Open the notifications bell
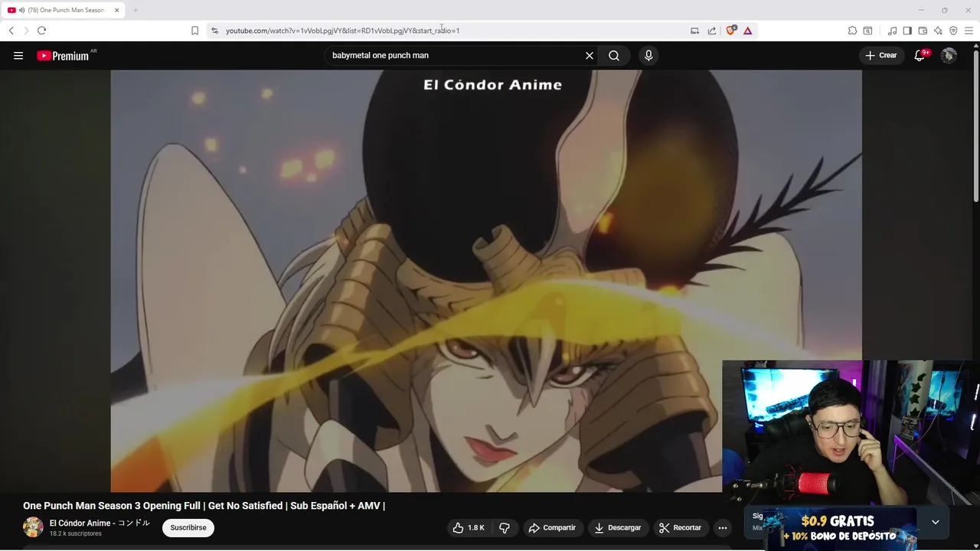Viewport: 980px width, 551px height. [x=920, y=55]
